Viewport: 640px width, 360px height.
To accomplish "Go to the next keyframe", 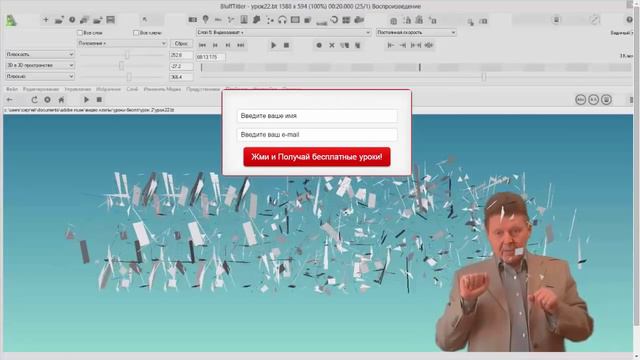I will [228, 45].
